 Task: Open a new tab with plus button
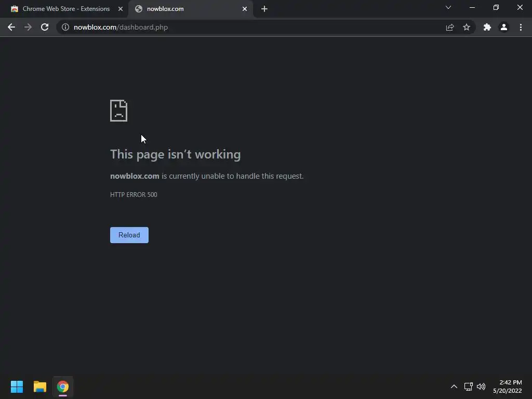pos(264,9)
